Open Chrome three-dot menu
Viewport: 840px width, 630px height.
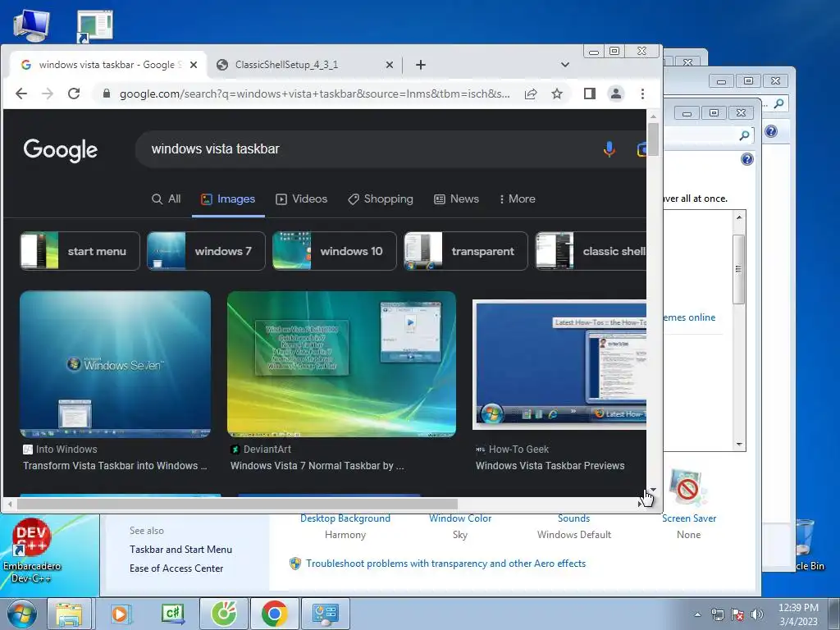642,94
